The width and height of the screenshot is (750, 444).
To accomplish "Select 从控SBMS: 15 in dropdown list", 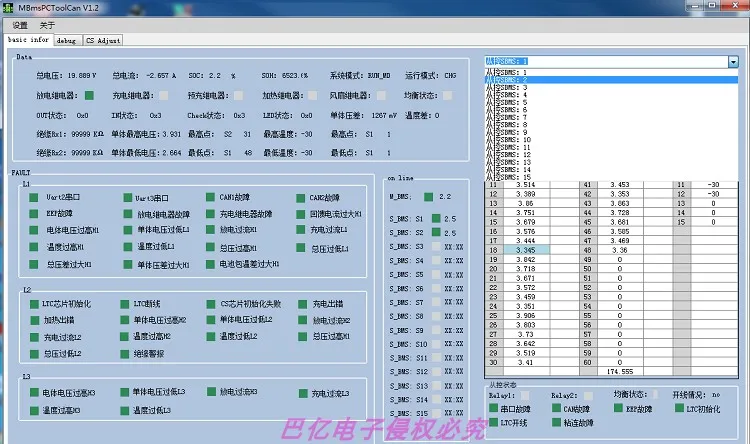I will click(x=611, y=177).
